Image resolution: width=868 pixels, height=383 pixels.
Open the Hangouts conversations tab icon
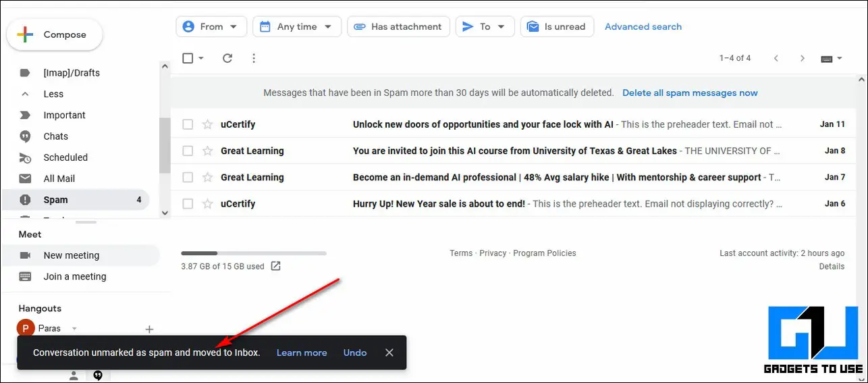tap(98, 376)
